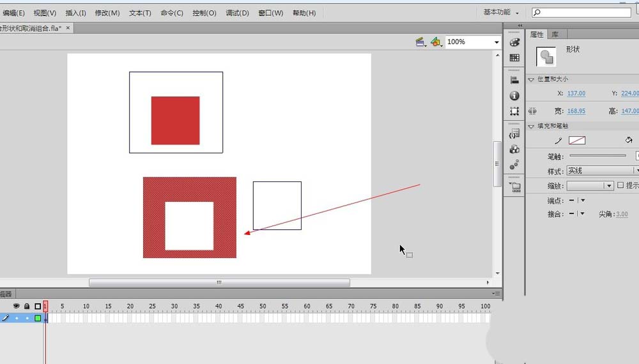Toggle lock dot of the current layer
639x364 pixels.
(27, 318)
